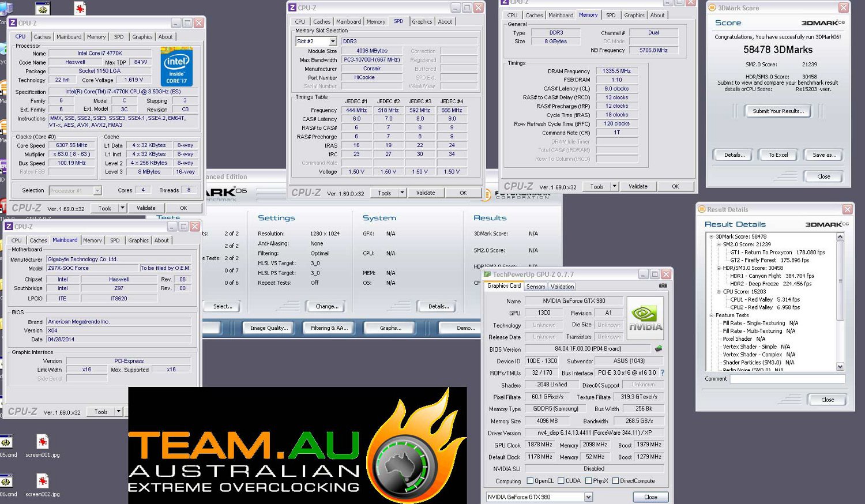
Task: Click the 58478 3DMarks score text
Action: click(777, 50)
